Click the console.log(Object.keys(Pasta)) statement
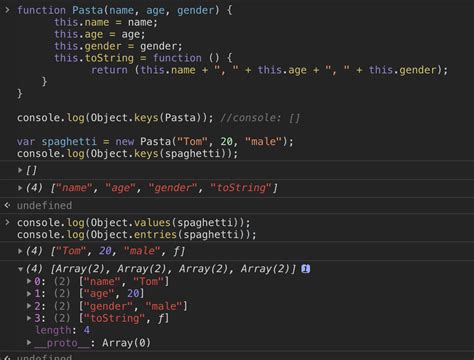Viewport: 474px width, 360px height. (115, 118)
